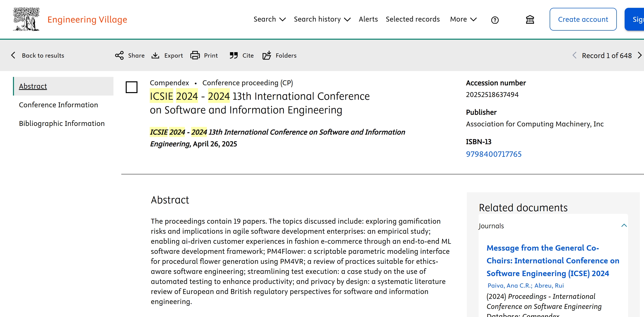Screen dimensions: 644x317
Task: Click the Print printer icon
Action: pos(195,55)
